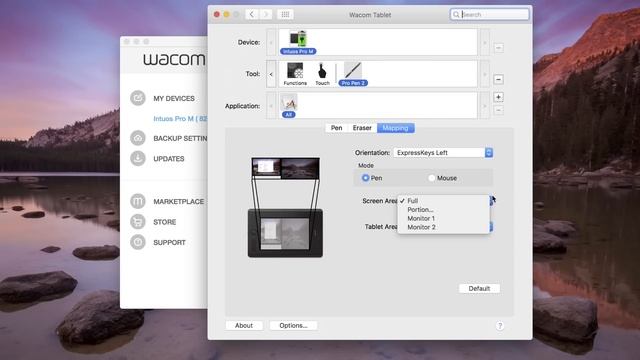The width and height of the screenshot is (640, 360).
Task: Open the Orientation dropdown
Action: (443, 153)
